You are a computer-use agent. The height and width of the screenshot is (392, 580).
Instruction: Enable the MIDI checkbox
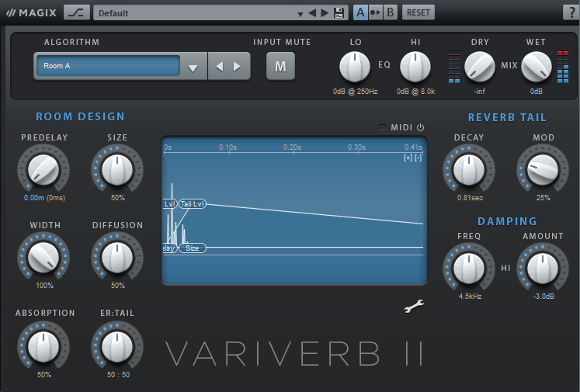pyautogui.click(x=383, y=127)
